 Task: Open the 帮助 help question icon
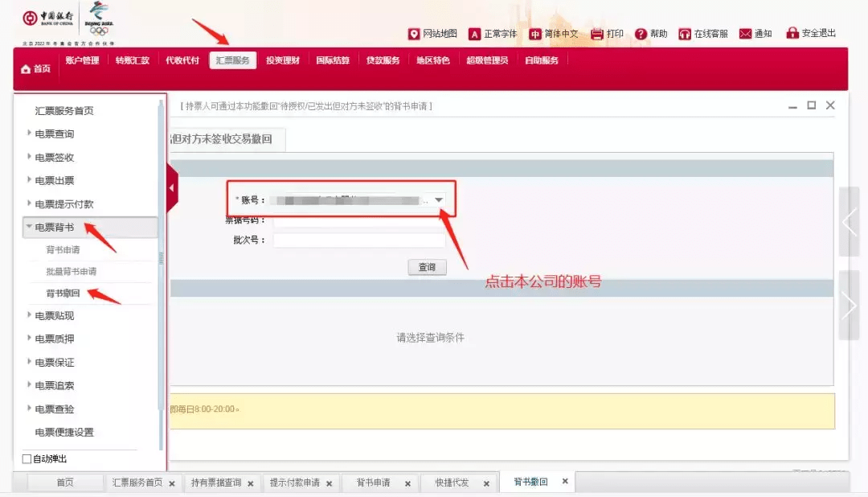[641, 34]
